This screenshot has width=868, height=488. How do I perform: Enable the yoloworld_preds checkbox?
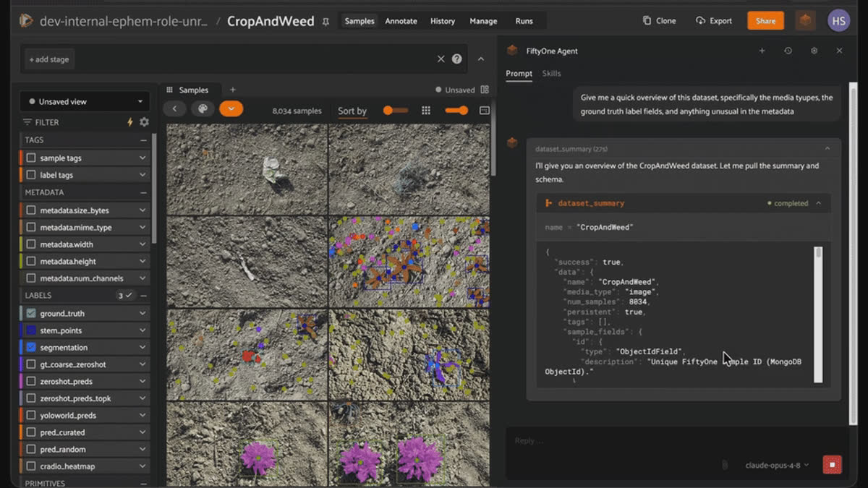[x=31, y=415]
